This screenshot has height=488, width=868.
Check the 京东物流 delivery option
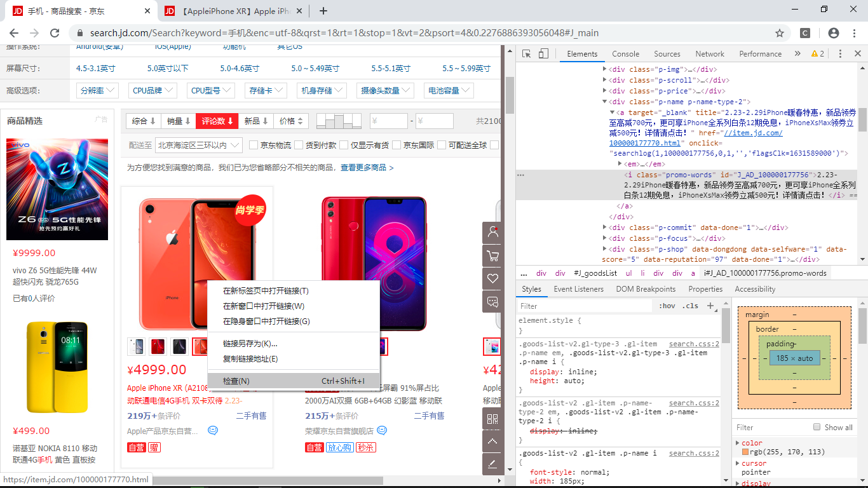click(x=253, y=144)
